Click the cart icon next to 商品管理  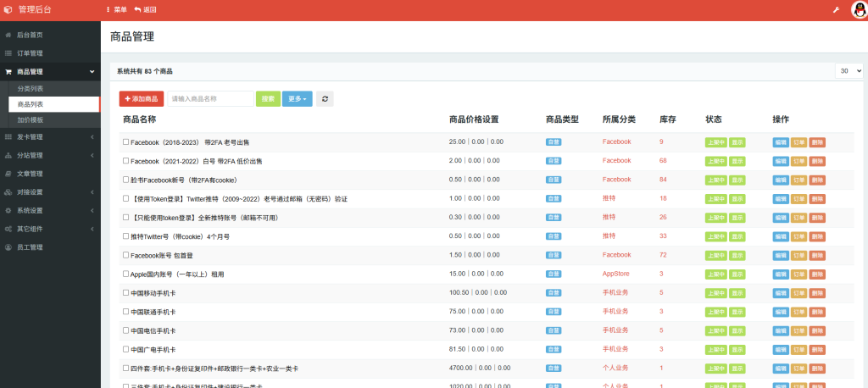click(x=8, y=71)
